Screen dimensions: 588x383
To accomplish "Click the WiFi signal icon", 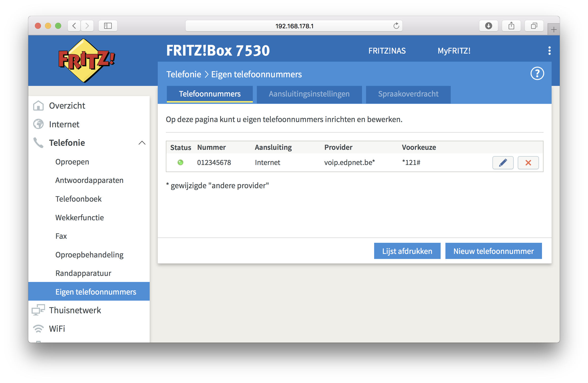I will [x=38, y=328].
